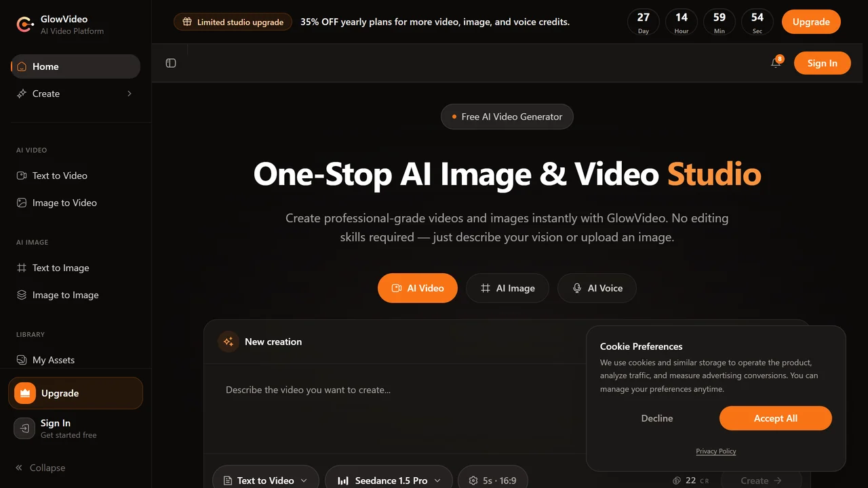Screen dimensions: 868x488
Task: Click the Image to Image layers icon
Action: click(x=22, y=295)
